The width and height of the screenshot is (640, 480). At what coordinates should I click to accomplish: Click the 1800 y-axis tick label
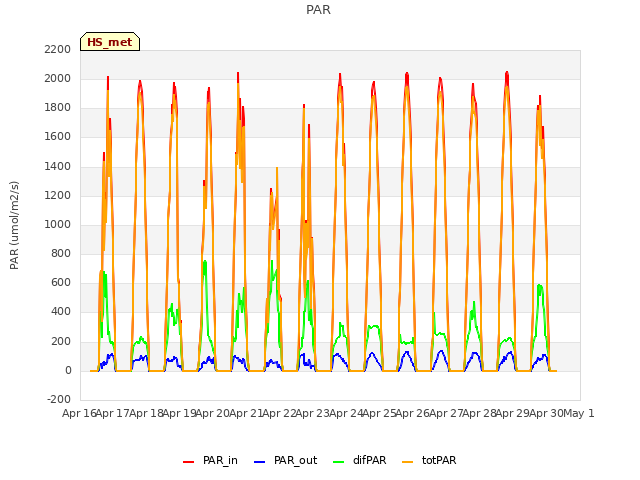pyautogui.click(x=58, y=107)
